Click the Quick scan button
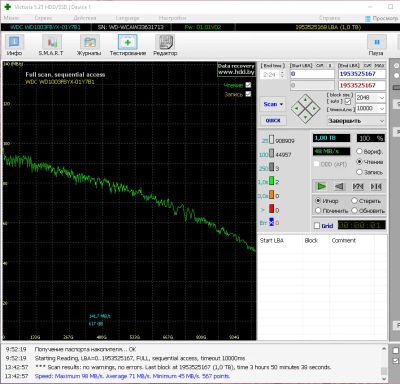 (273, 120)
